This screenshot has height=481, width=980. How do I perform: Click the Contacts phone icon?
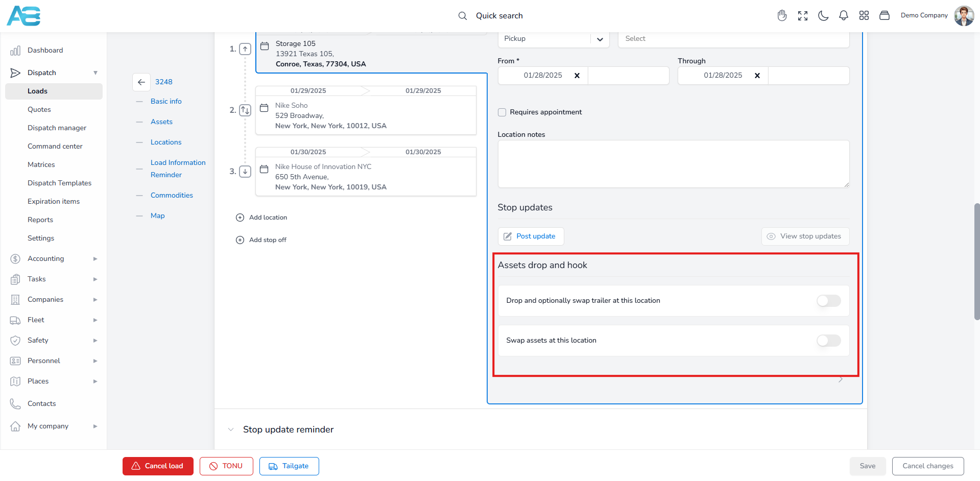(x=15, y=403)
